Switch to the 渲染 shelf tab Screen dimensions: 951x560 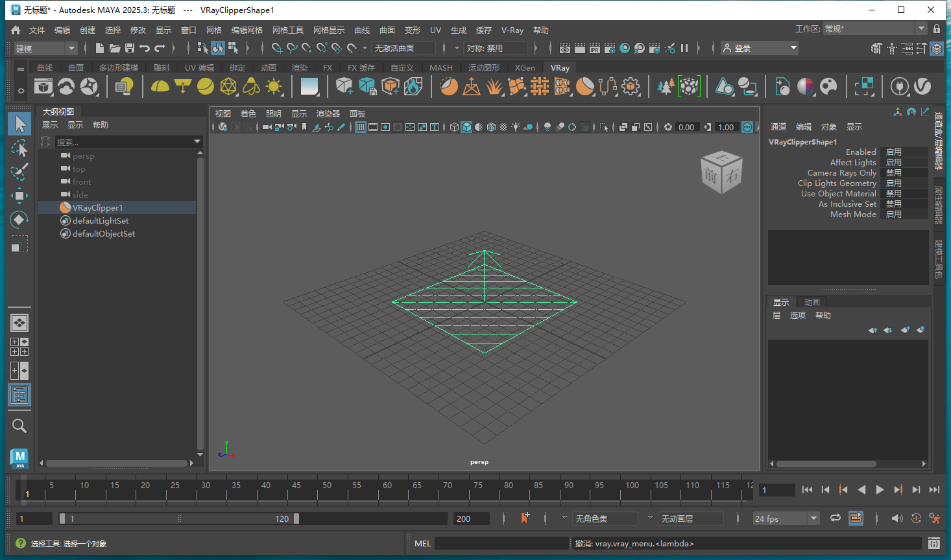300,67
